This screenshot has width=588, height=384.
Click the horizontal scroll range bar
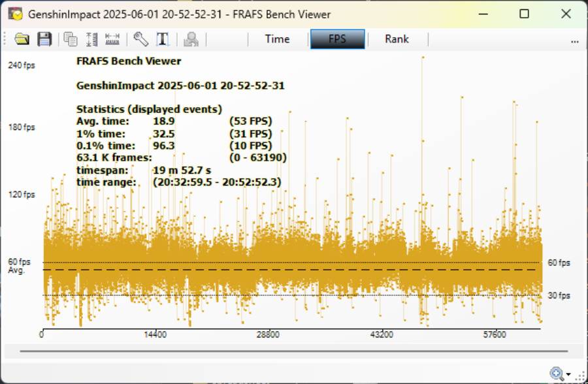(294, 351)
